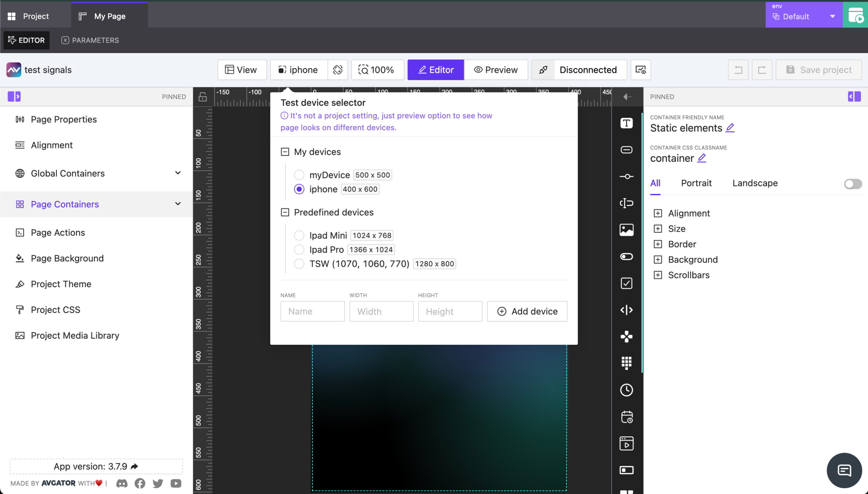Viewport: 868px width, 494px height.
Task: Click the Save project button
Action: click(x=818, y=70)
